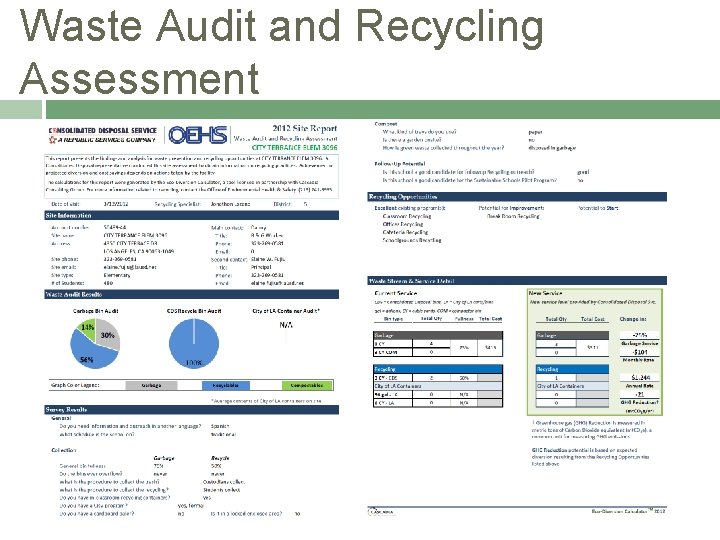This screenshot has width=720, height=540.
Task: Click the recycling specialist name 'Jonathan Lozano'
Action: point(230,204)
